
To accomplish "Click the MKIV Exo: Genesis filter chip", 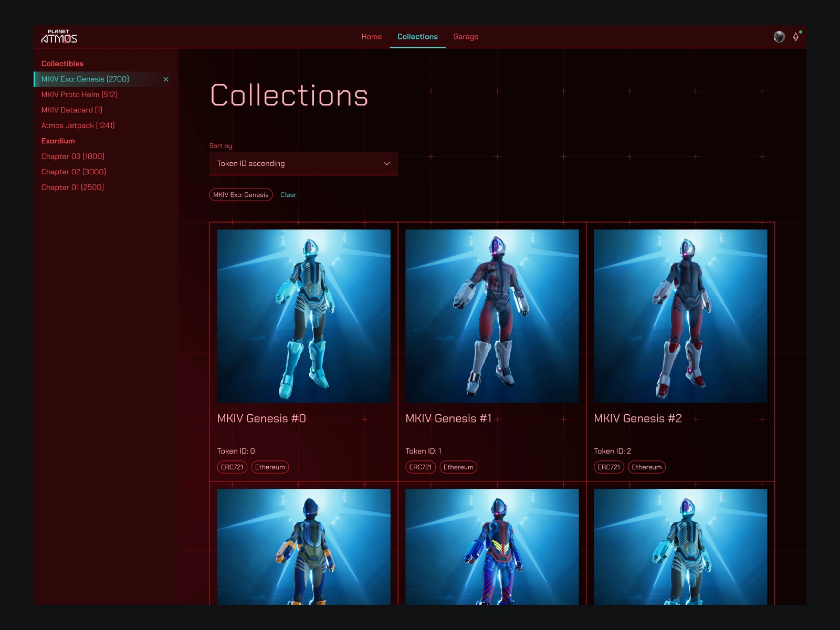I will tap(241, 195).
